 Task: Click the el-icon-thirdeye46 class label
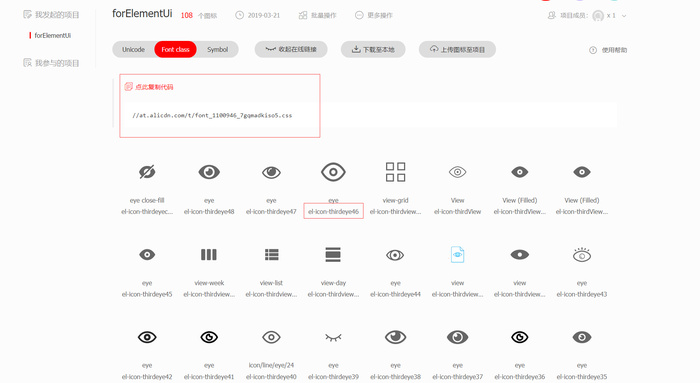pos(333,212)
